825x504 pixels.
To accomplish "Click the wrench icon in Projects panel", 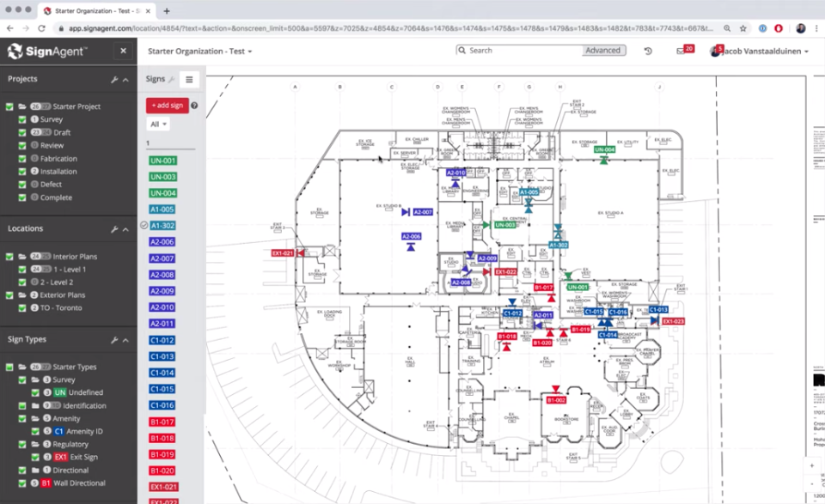I will point(114,79).
